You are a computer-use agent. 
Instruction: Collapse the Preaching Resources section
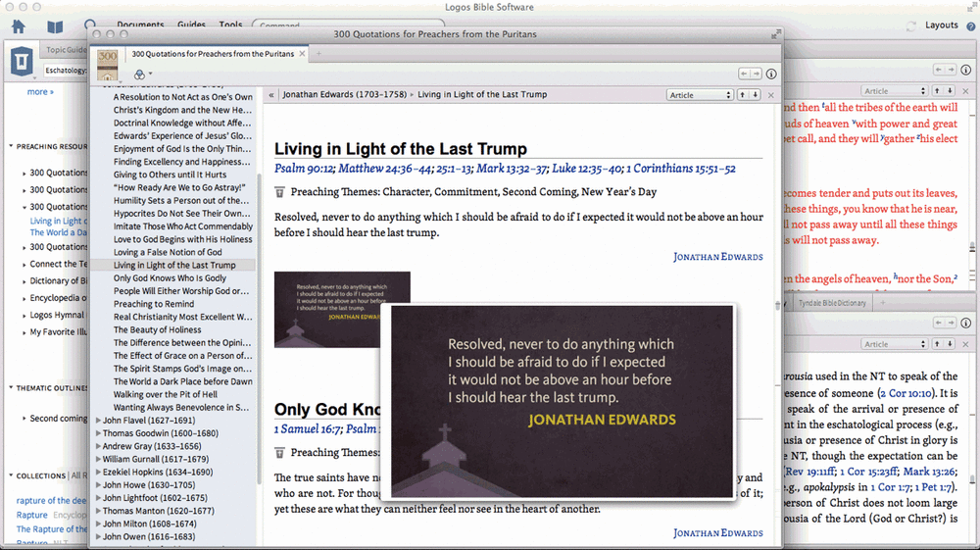pyautogui.click(x=11, y=146)
